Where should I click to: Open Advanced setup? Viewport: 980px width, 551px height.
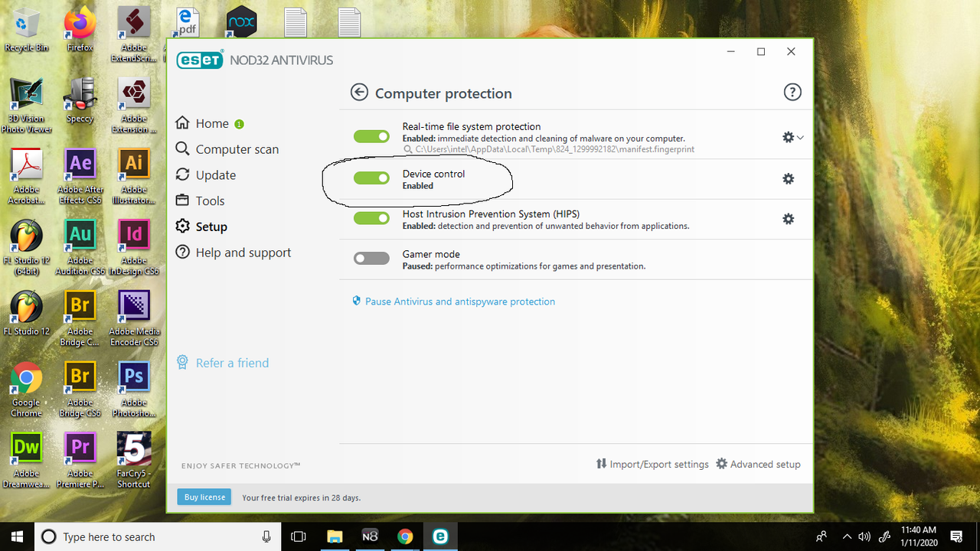tap(758, 464)
